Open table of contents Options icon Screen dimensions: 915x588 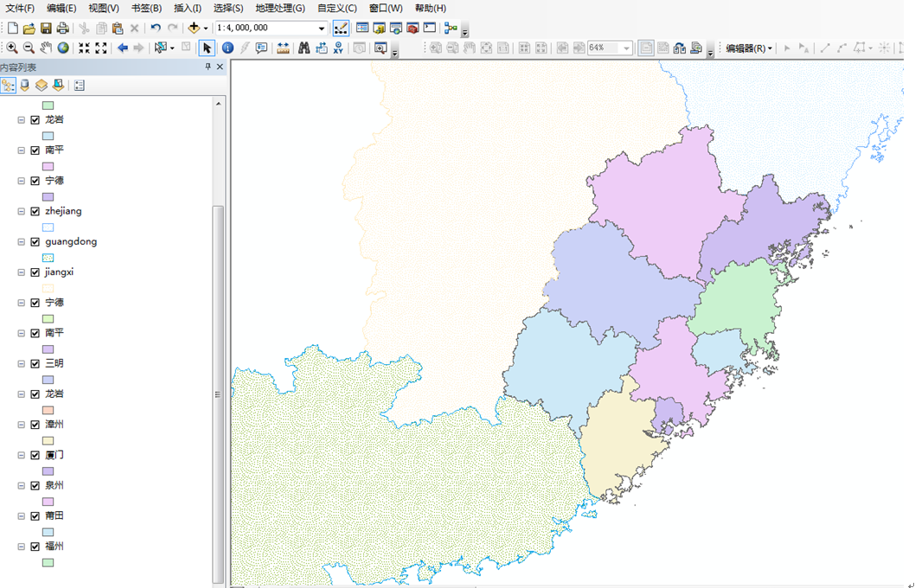80,86
